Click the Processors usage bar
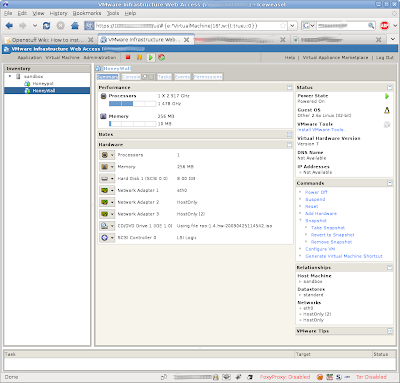Image resolution: width=400 pixels, height=383 pixels. (133, 104)
